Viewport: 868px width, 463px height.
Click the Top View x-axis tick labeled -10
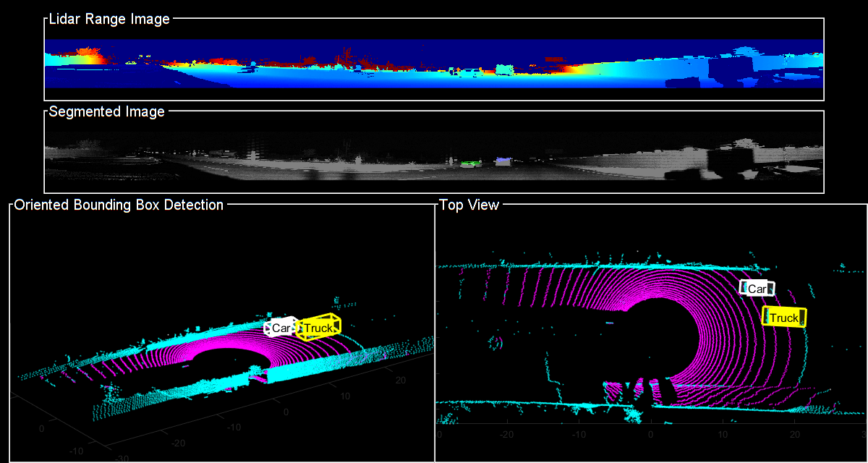(x=579, y=435)
